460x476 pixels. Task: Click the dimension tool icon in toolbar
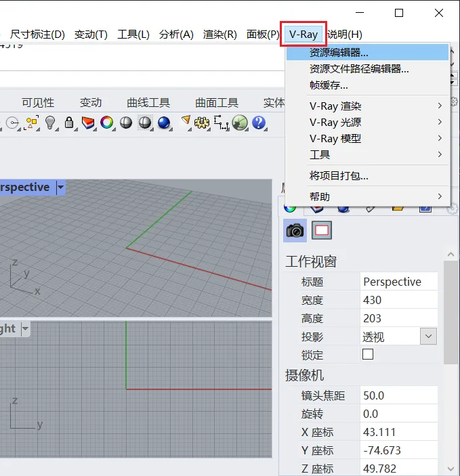click(x=221, y=123)
